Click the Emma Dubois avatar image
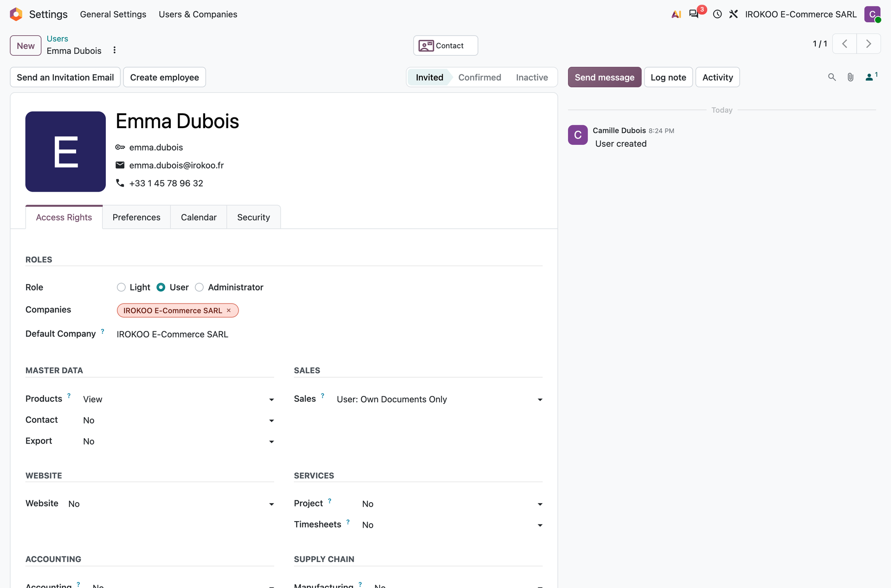This screenshot has width=891, height=588. (x=65, y=152)
